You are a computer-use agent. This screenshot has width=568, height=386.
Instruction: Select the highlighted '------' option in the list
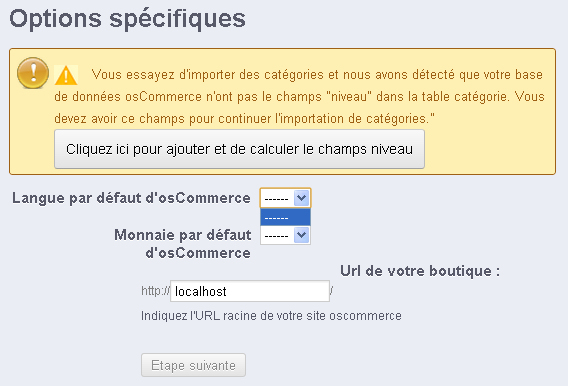tap(285, 217)
